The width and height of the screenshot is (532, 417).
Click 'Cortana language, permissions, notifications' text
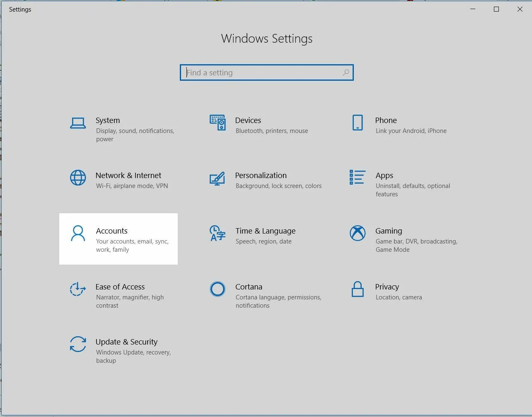point(278,301)
